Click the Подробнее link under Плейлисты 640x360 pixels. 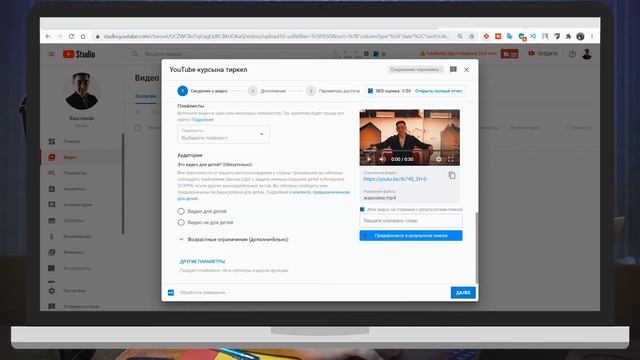pos(202,120)
